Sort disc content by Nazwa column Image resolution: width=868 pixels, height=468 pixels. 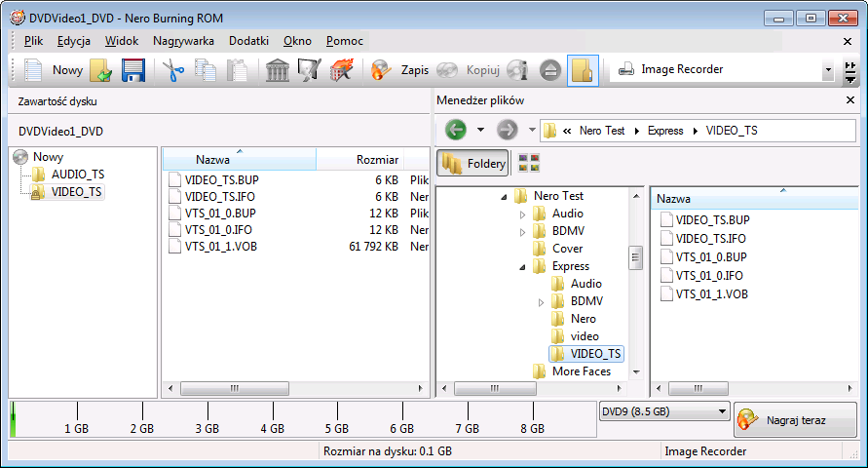point(239,160)
